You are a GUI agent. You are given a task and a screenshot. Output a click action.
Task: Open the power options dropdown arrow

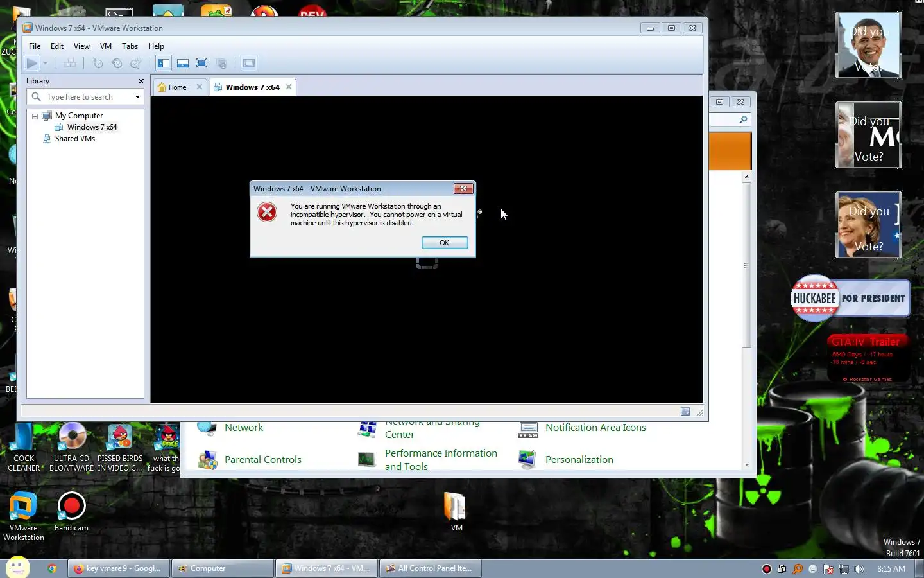click(x=45, y=63)
